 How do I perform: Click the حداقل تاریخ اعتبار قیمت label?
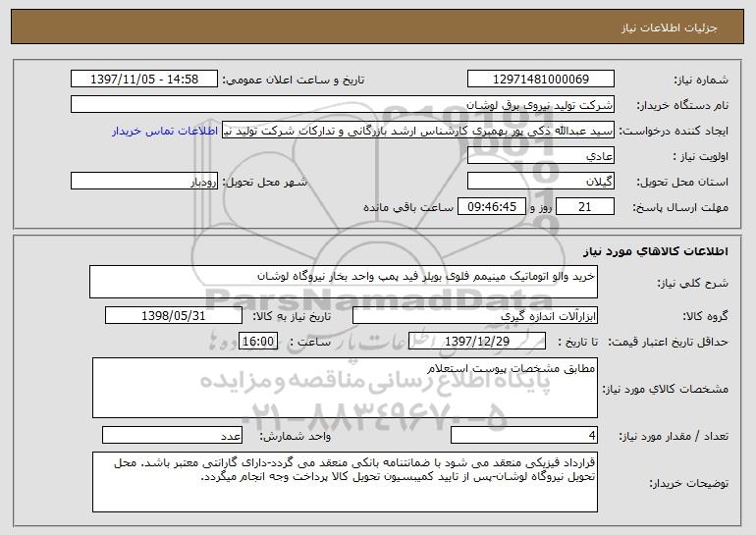(669, 343)
